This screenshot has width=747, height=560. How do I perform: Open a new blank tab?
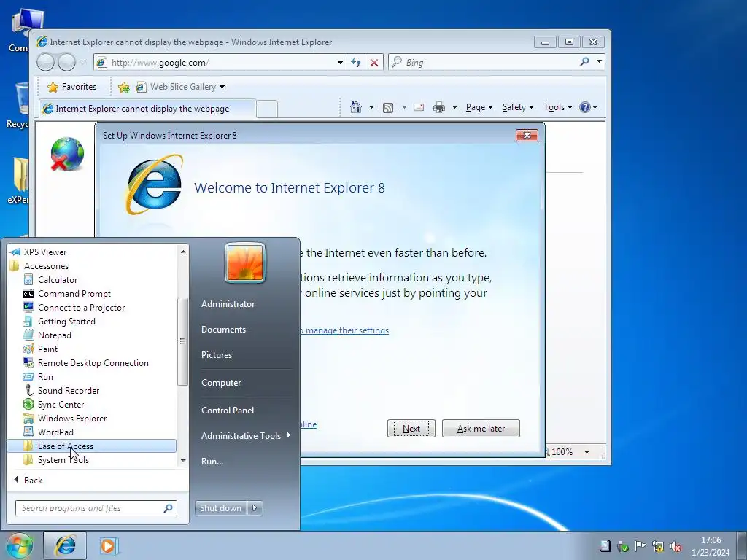(x=267, y=109)
